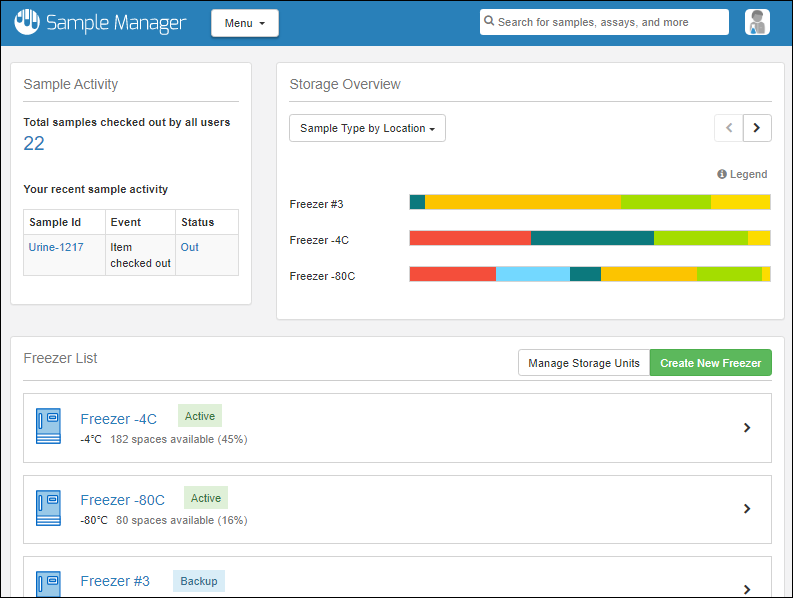Click Manage Storage Units button

coord(584,363)
